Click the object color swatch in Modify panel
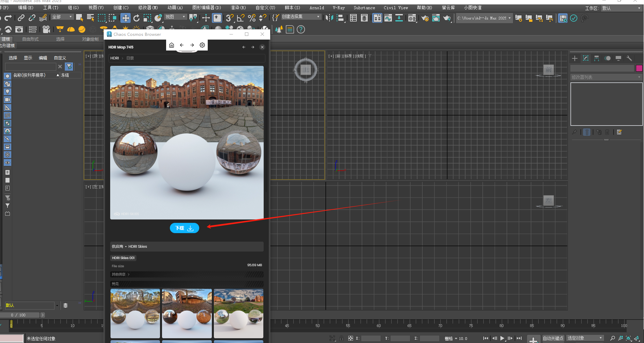 (639, 68)
